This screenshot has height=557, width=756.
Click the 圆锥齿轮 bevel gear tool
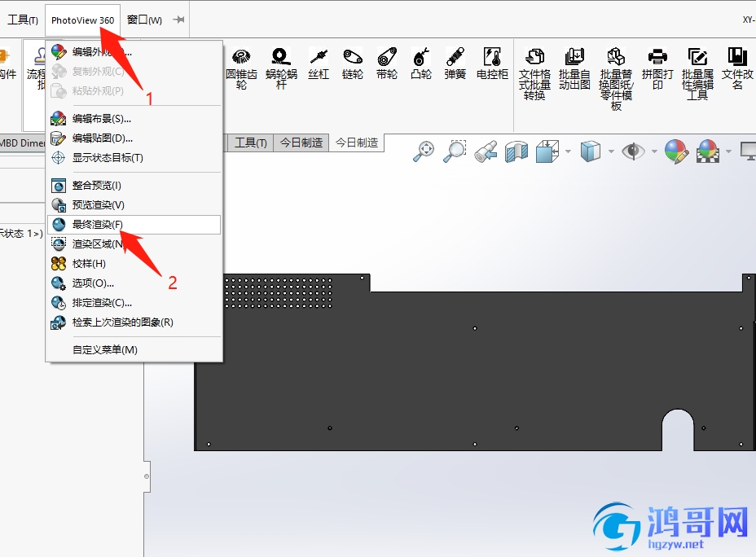click(242, 68)
